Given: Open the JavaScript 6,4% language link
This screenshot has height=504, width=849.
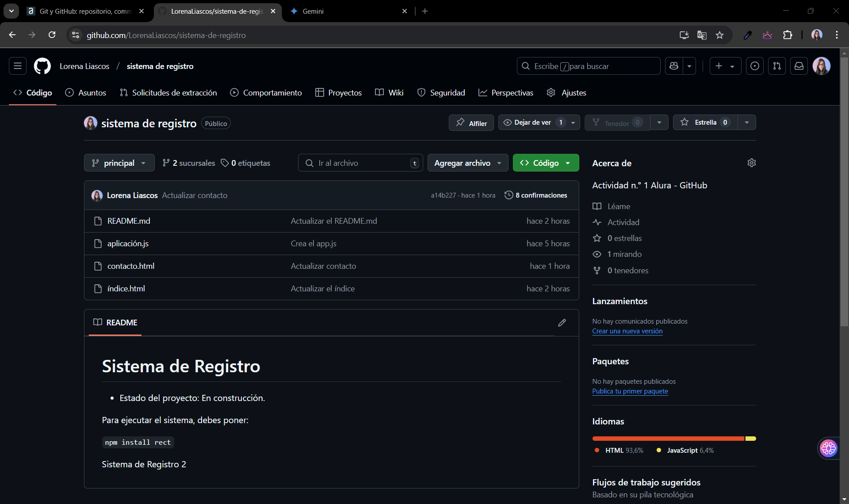Looking at the screenshot, I should [685, 450].
